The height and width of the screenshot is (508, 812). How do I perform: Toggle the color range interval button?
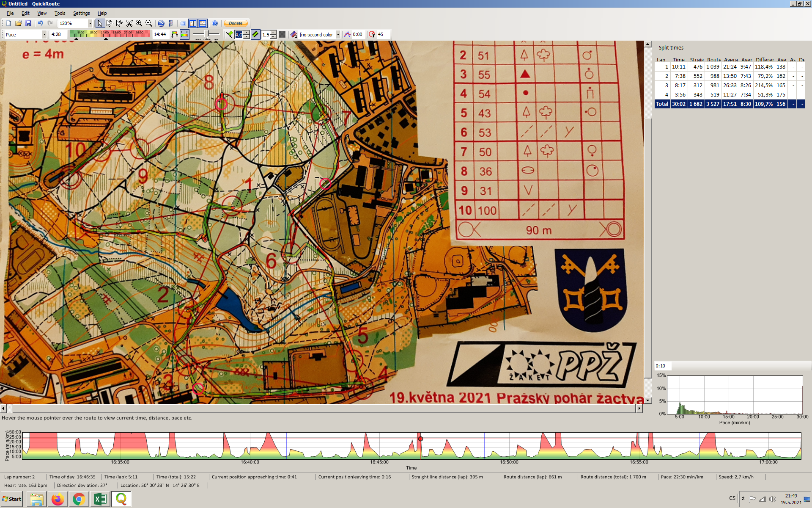(184, 35)
